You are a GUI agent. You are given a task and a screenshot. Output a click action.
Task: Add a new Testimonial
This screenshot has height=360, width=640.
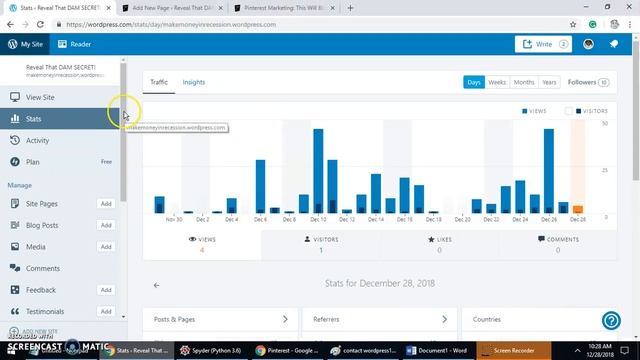tap(106, 311)
